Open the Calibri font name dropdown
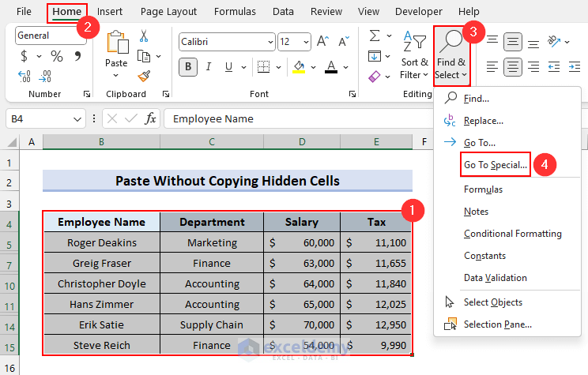This screenshot has height=375, width=588. pos(269,42)
